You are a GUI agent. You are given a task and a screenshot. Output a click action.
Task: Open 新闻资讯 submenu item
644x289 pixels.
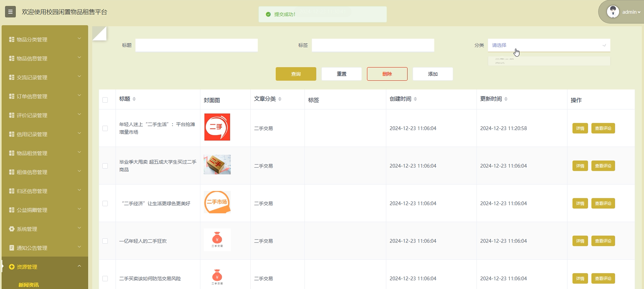[28, 285]
